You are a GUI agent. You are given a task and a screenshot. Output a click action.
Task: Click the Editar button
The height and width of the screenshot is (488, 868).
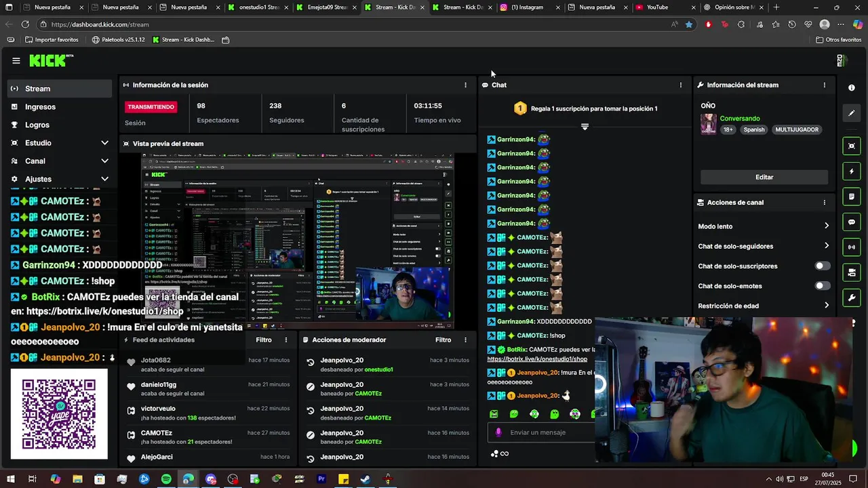point(764,177)
